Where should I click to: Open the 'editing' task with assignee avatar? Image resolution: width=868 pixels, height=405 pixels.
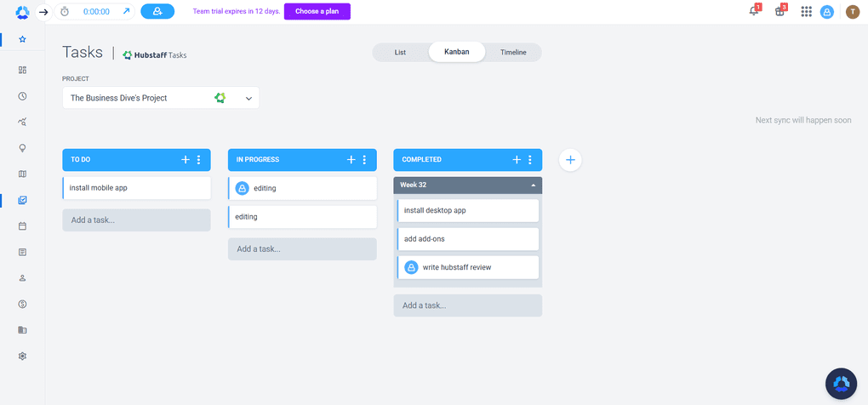[302, 188]
